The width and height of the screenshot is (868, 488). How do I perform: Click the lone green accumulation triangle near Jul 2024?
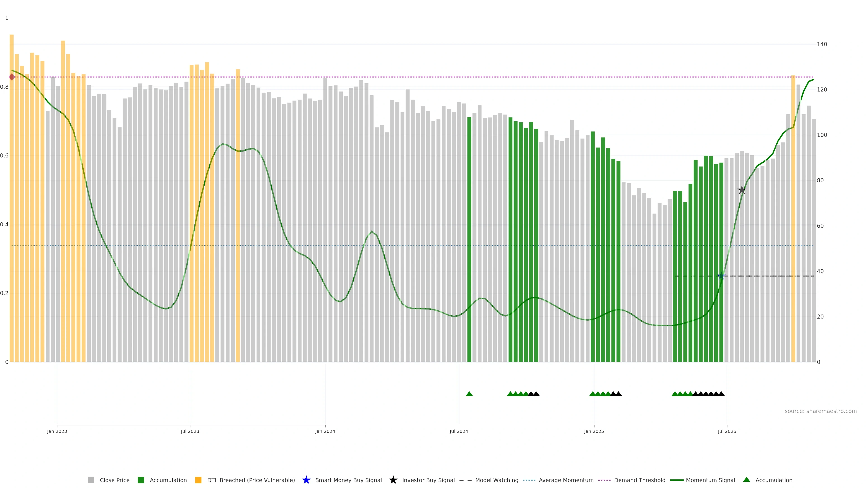tap(469, 394)
